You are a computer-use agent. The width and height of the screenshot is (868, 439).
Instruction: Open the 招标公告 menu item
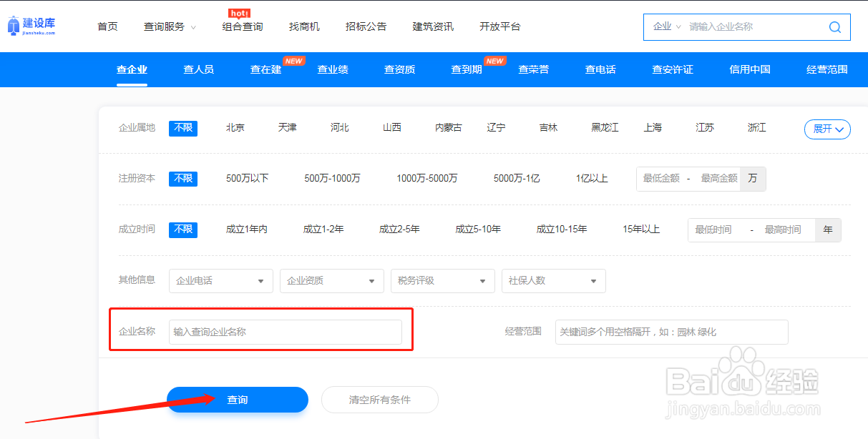pyautogui.click(x=366, y=26)
